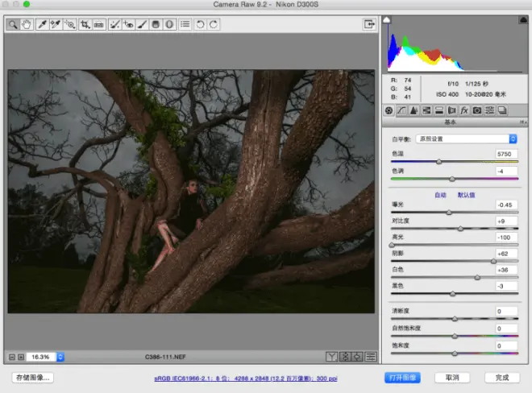Select the White Balance eyedropper tool
The width and height of the screenshot is (532, 393).
point(43,24)
